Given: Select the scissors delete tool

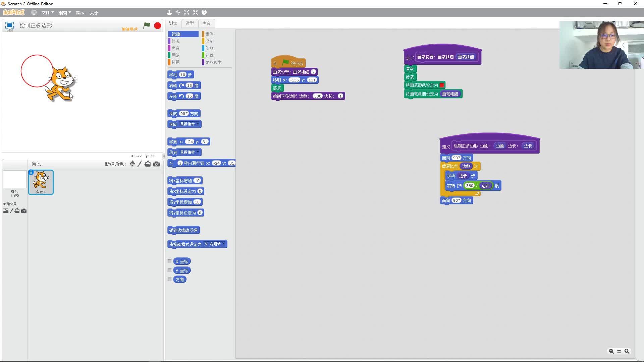Looking at the screenshot, I should pos(178,12).
